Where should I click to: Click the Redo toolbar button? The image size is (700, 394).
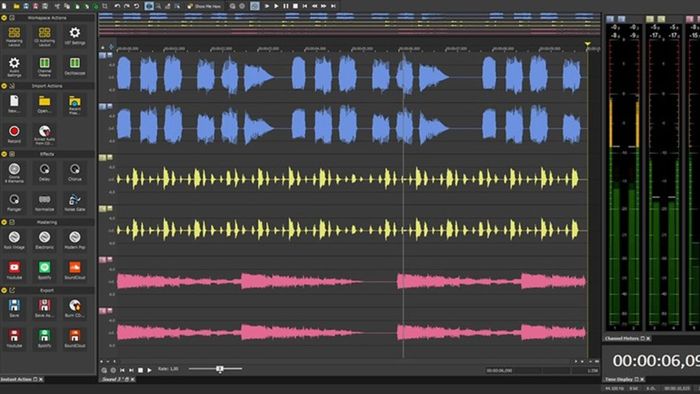tap(127, 6)
